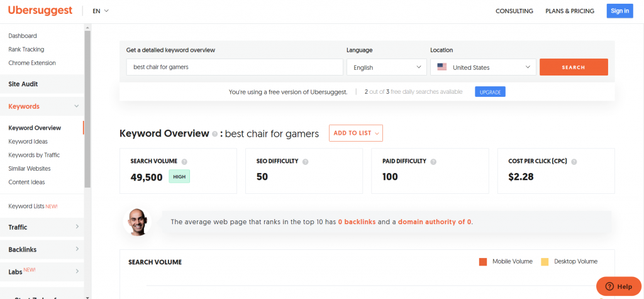Open the Site Audit section
Screen dimensions: 644x299
[42, 84]
